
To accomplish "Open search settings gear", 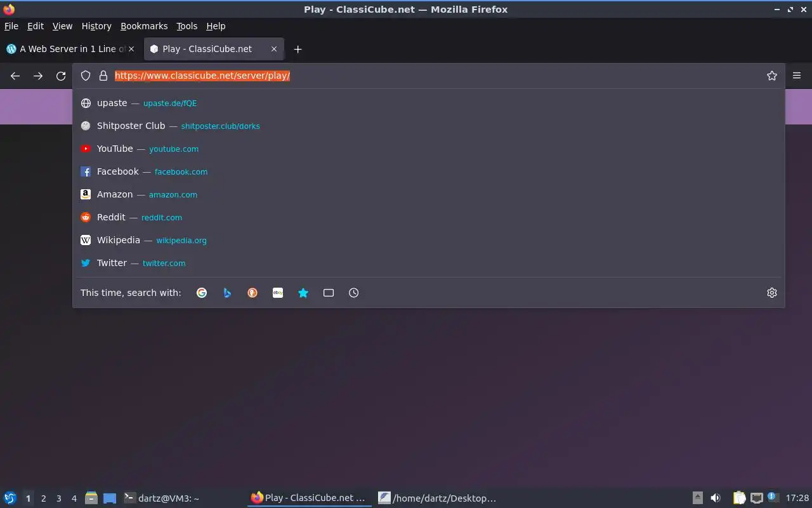I will [x=772, y=293].
